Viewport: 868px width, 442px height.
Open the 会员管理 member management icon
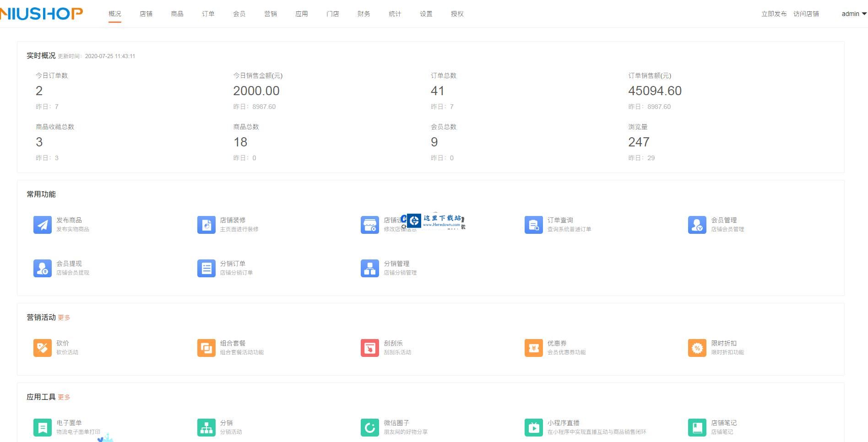697,225
